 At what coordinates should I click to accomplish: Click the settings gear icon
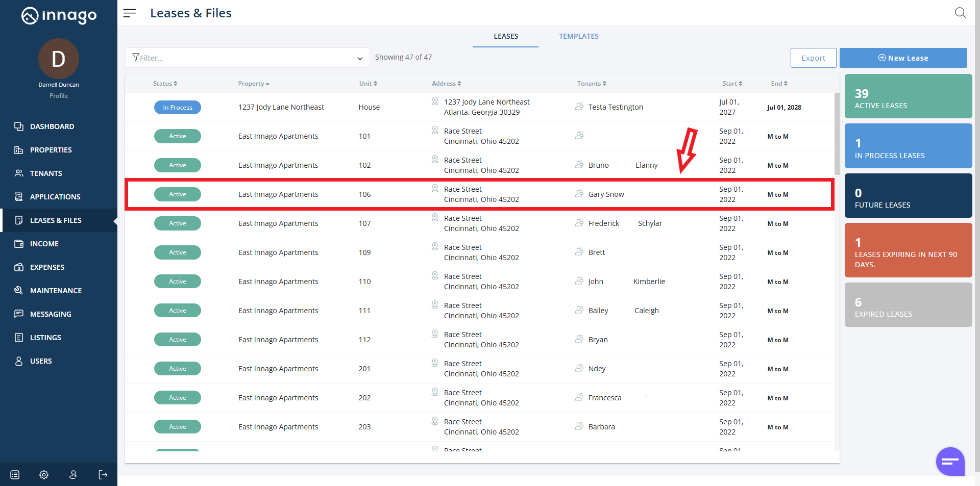pos(44,475)
